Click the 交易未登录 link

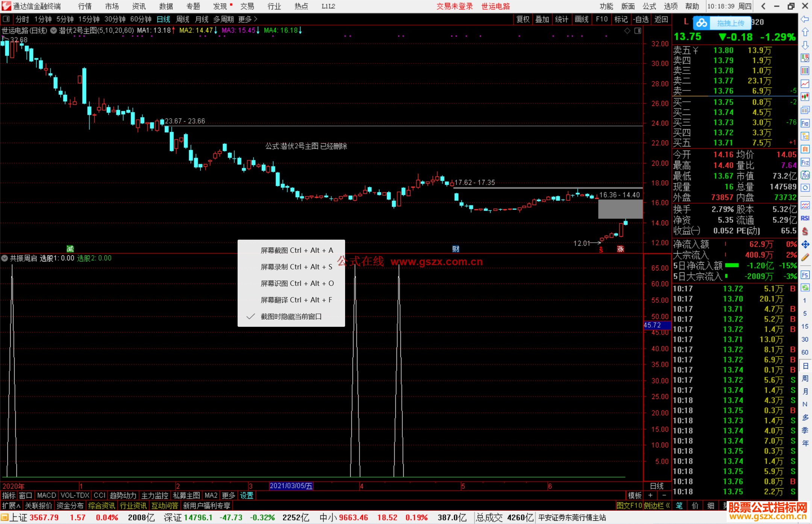[x=454, y=6]
